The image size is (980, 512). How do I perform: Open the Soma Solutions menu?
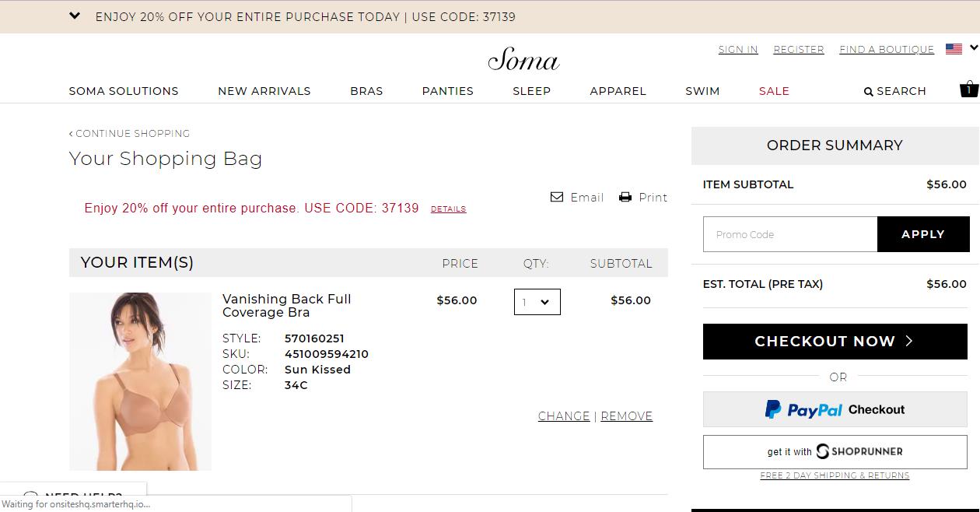pyautogui.click(x=124, y=91)
